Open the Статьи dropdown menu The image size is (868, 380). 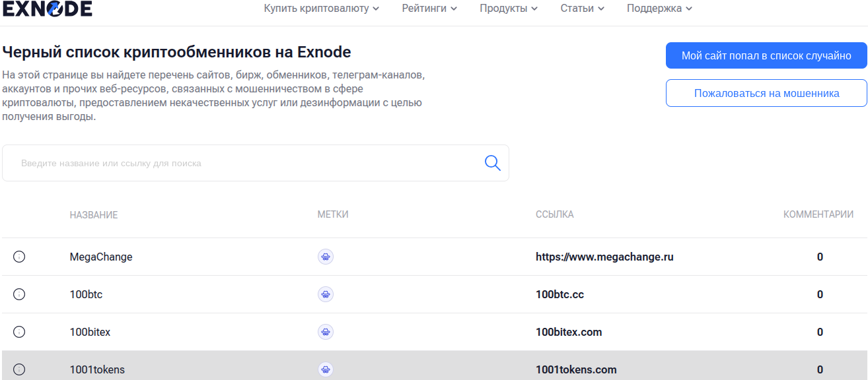[582, 9]
